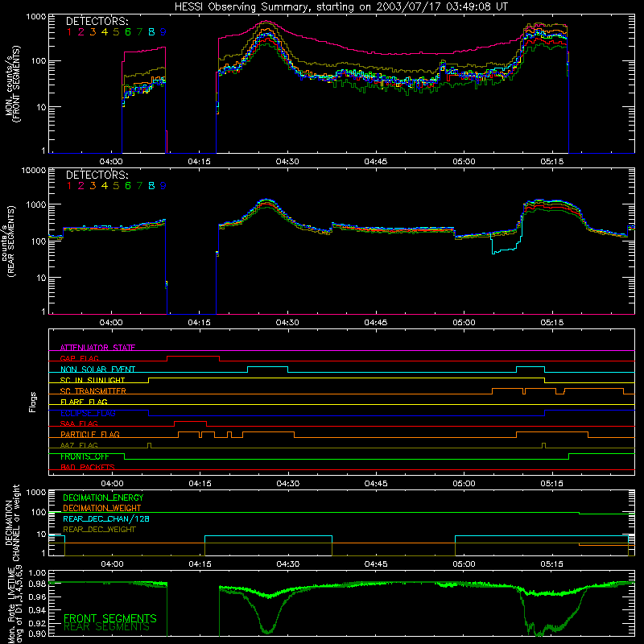Image resolution: width=644 pixels, height=644 pixels.
Task: Select the SAA FLAG label
Action: point(79,424)
